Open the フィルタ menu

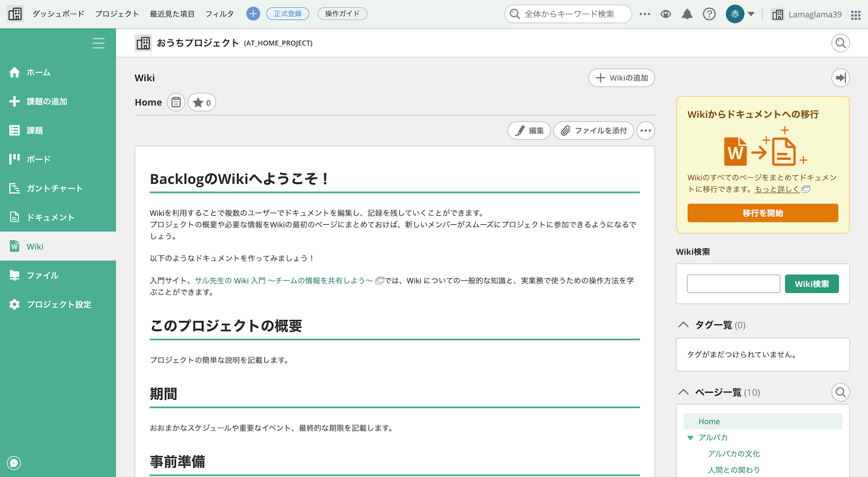pos(220,13)
